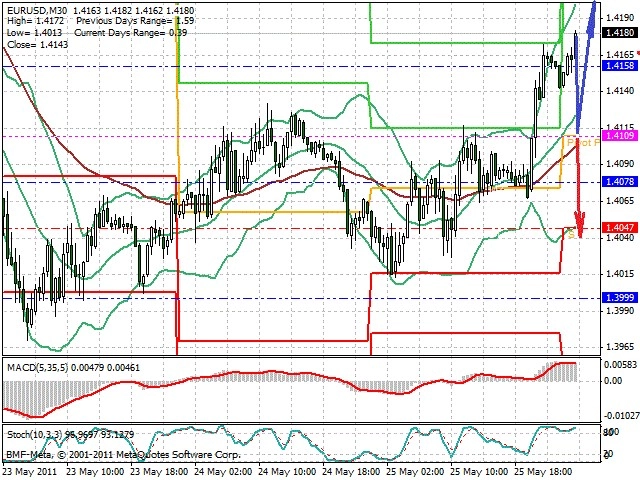Click the 23 May 2011 date axis marker

pos(33,472)
